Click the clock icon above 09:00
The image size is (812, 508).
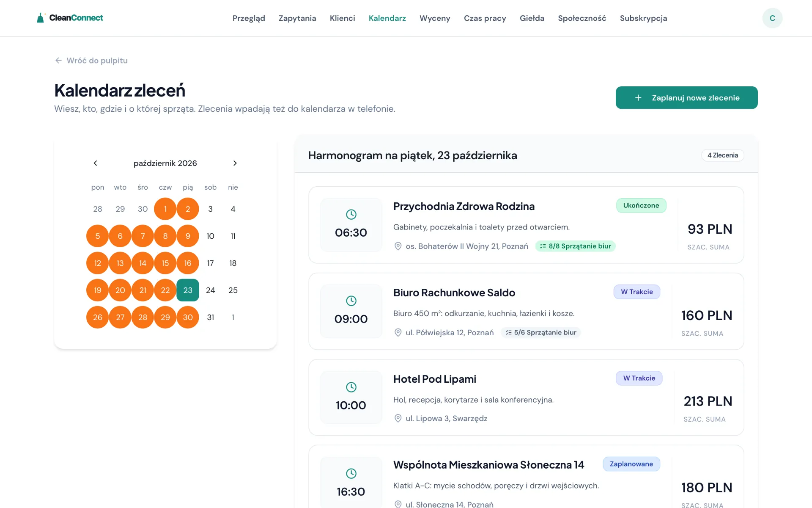(351, 301)
